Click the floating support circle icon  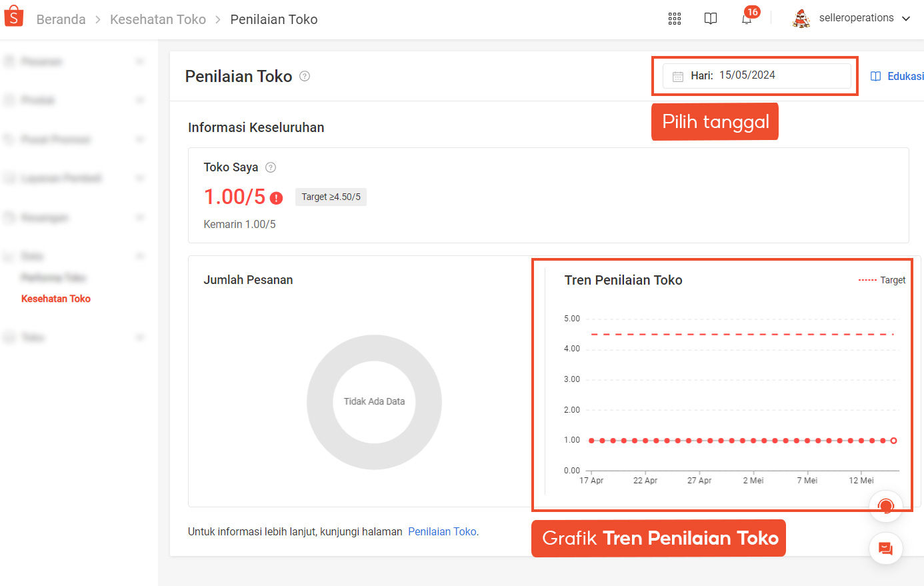pos(885,506)
